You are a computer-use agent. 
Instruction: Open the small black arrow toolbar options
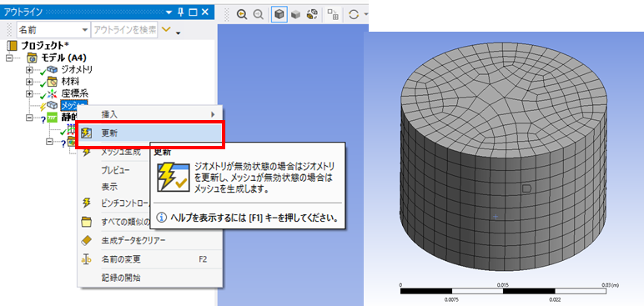[179, 33]
